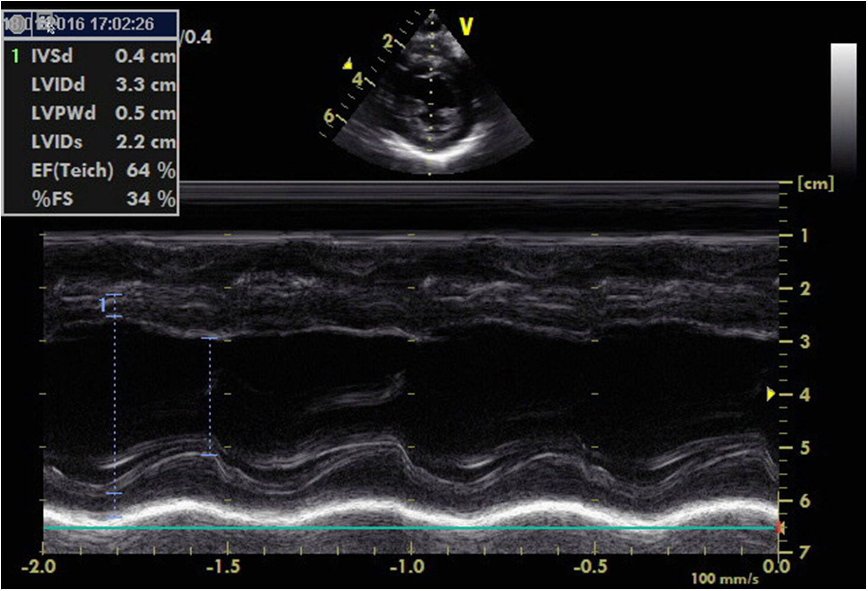
Task: Click the LVPWd measurement entry
Action: 92,113
